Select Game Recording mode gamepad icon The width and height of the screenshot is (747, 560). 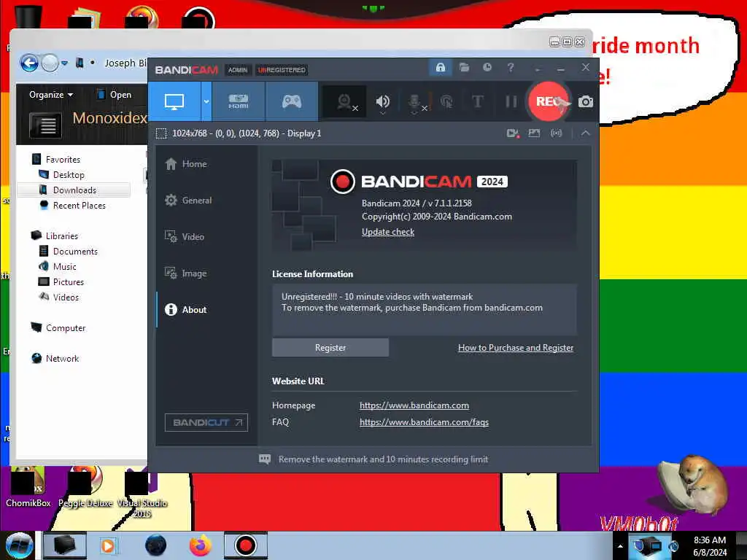pyautogui.click(x=292, y=101)
